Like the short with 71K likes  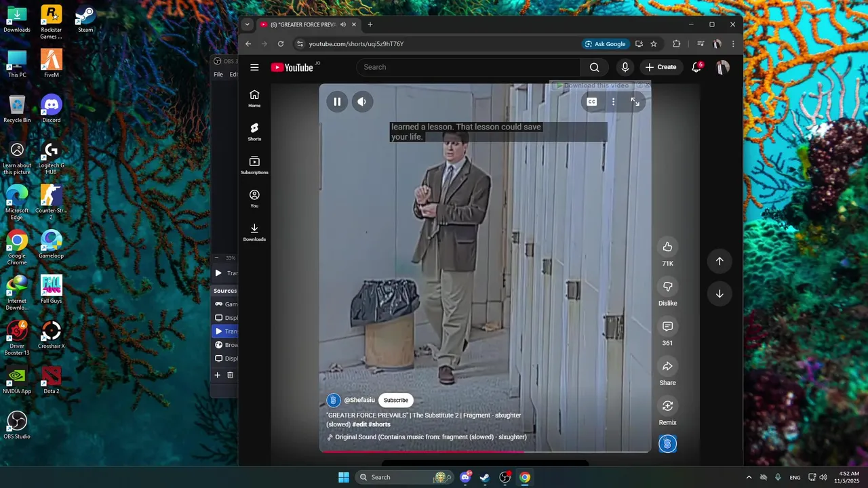point(667,247)
